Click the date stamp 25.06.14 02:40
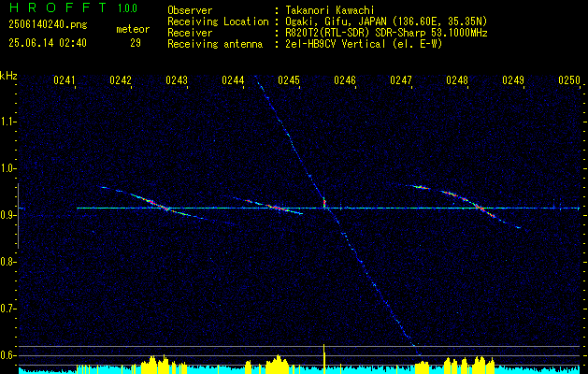The height and width of the screenshot is (374, 588). point(48,43)
